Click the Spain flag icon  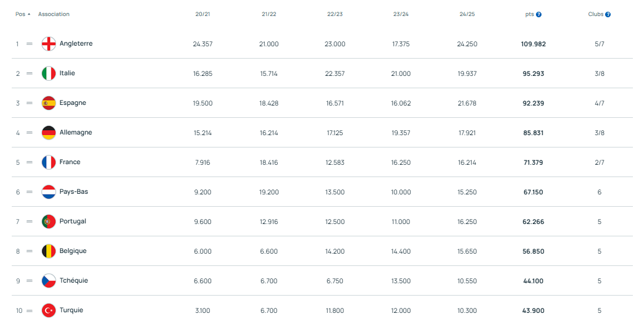point(49,103)
